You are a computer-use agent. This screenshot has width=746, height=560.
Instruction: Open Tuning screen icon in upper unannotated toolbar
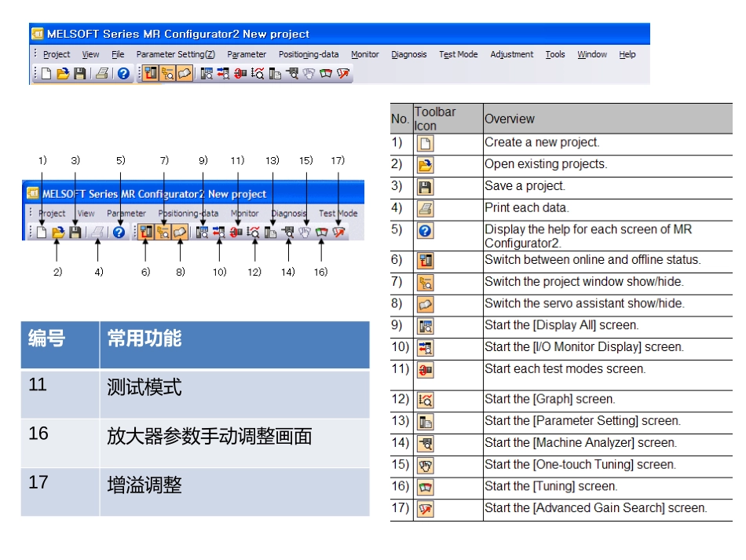click(x=326, y=73)
